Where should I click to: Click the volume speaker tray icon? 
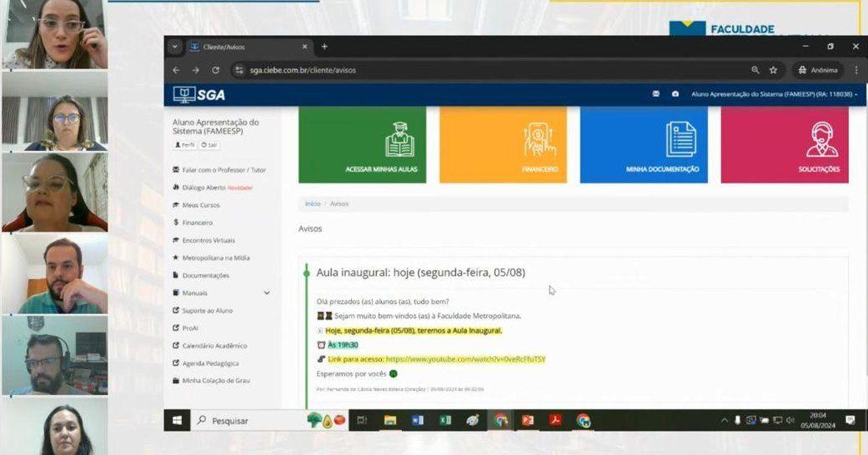pyautogui.click(x=790, y=421)
